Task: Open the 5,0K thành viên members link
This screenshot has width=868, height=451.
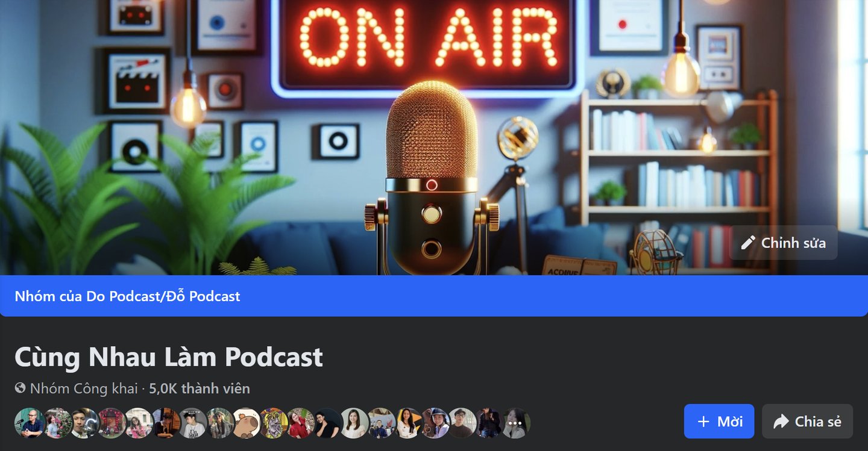Action: [x=200, y=388]
